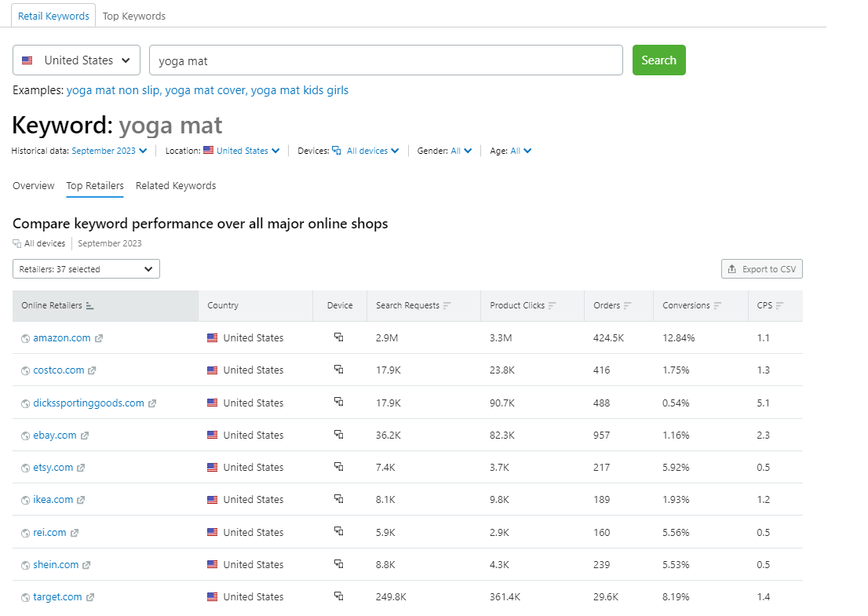Focus the yoga mat search input field

point(386,60)
